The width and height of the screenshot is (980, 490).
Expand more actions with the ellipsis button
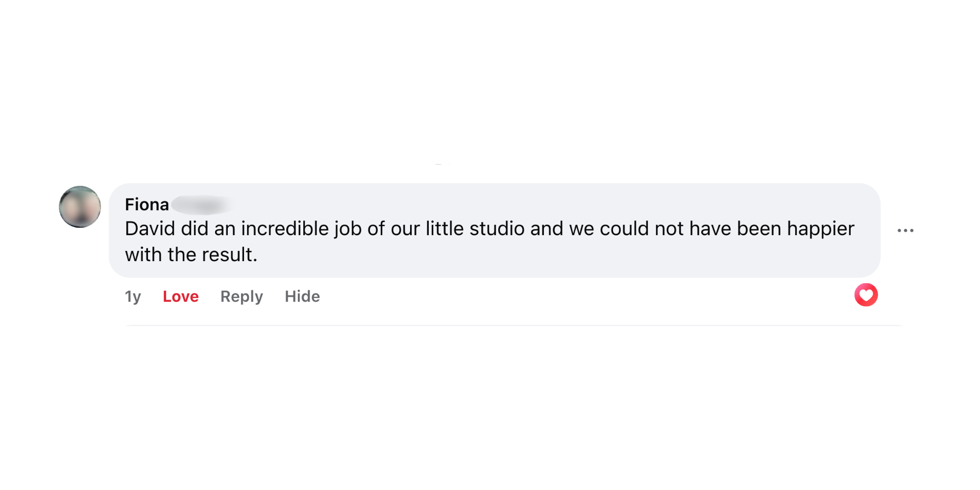click(x=905, y=230)
